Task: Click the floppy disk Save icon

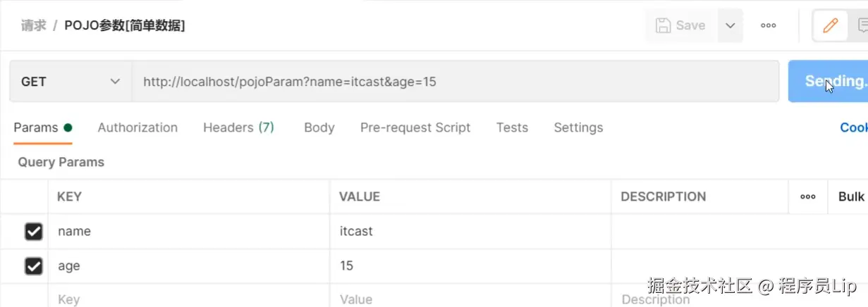Action: click(x=664, y=26)
